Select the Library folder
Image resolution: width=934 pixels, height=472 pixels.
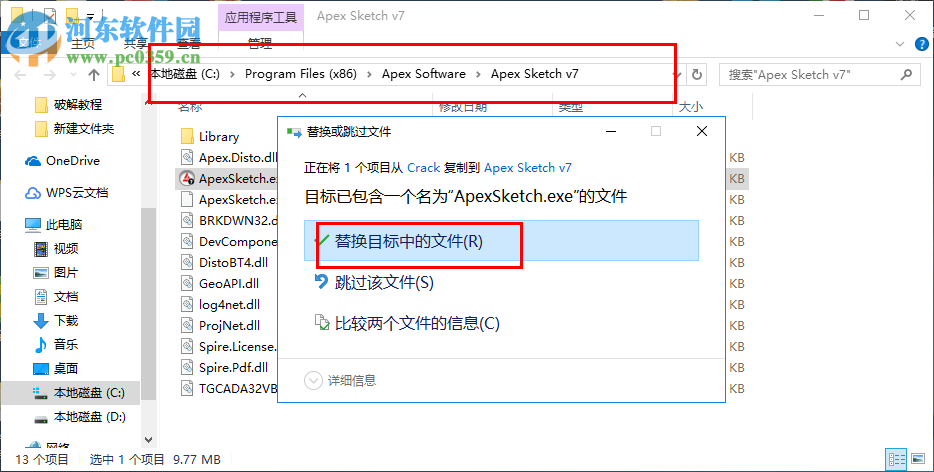219,136
